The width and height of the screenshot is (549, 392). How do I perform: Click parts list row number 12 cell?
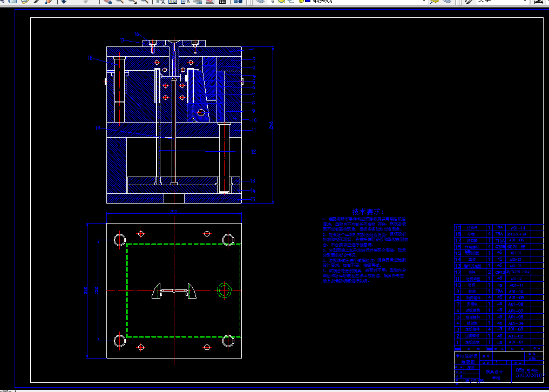458,272
